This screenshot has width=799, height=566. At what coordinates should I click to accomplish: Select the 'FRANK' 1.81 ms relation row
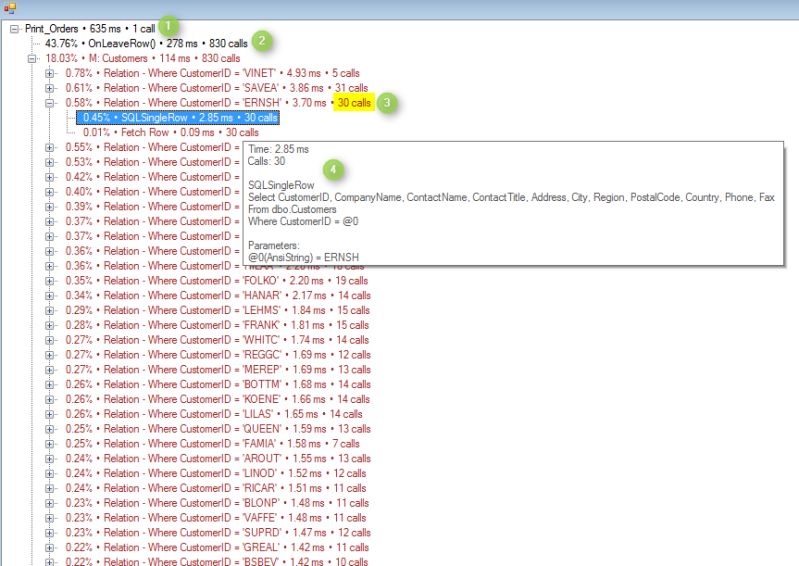point(217,325)
